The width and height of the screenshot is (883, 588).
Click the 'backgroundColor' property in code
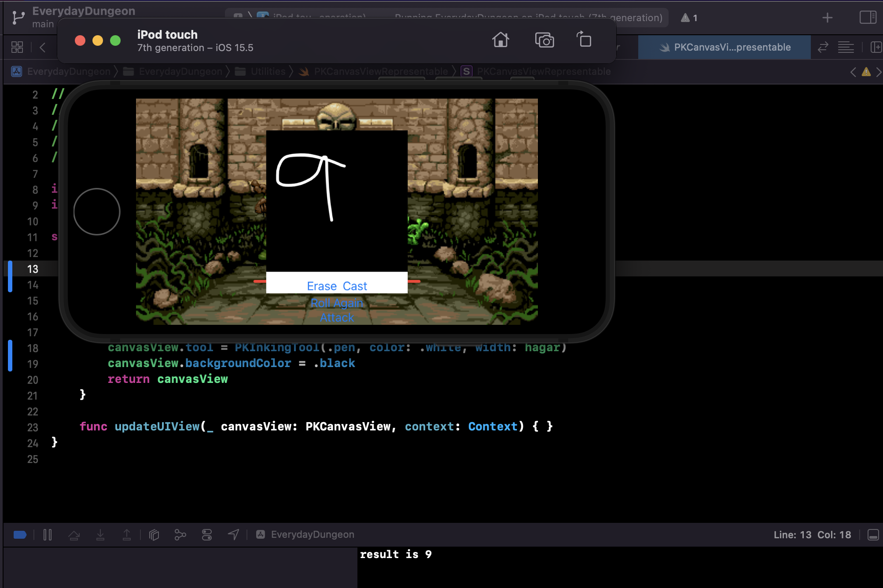(238, 363)
